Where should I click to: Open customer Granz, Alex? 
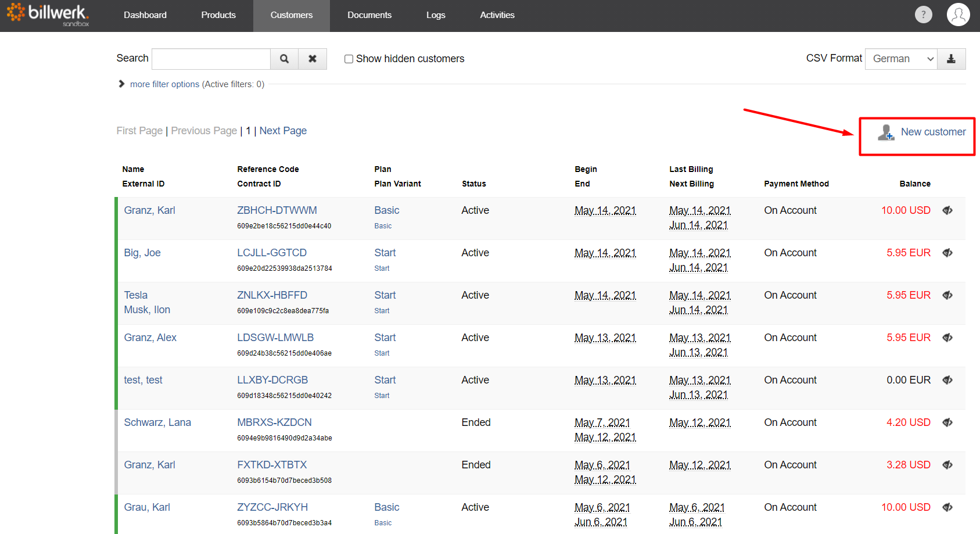pyautogui.click(x=150, y=338)
